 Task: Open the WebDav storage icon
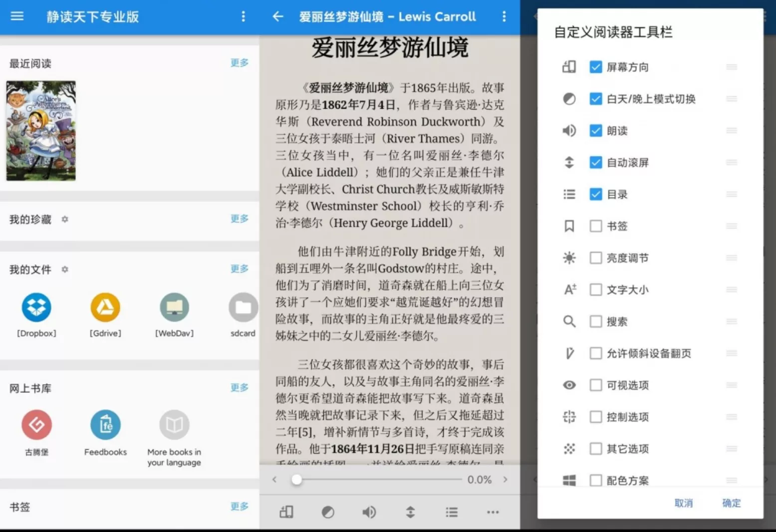tap(174, 307)
